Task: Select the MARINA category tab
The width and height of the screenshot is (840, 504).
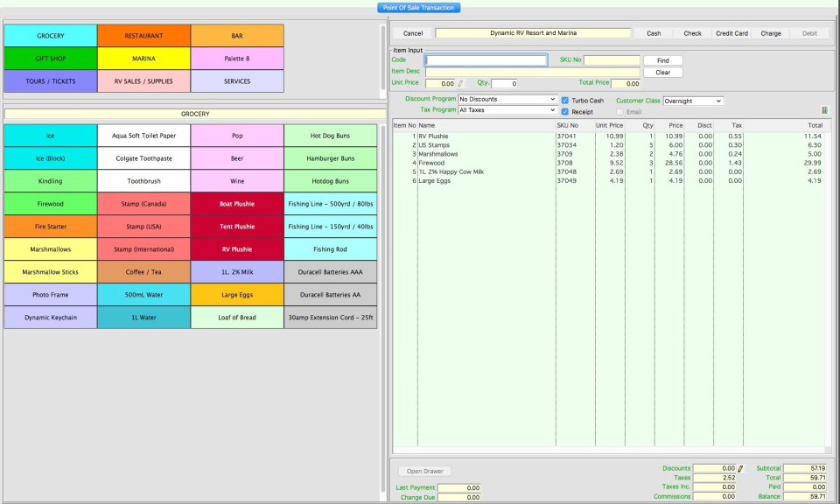Action: [143, 59]
